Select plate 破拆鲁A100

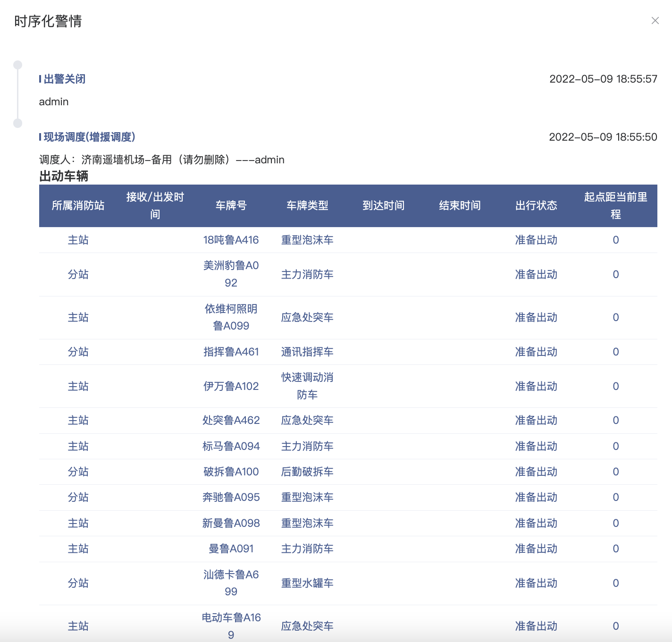tap(231, 472)
